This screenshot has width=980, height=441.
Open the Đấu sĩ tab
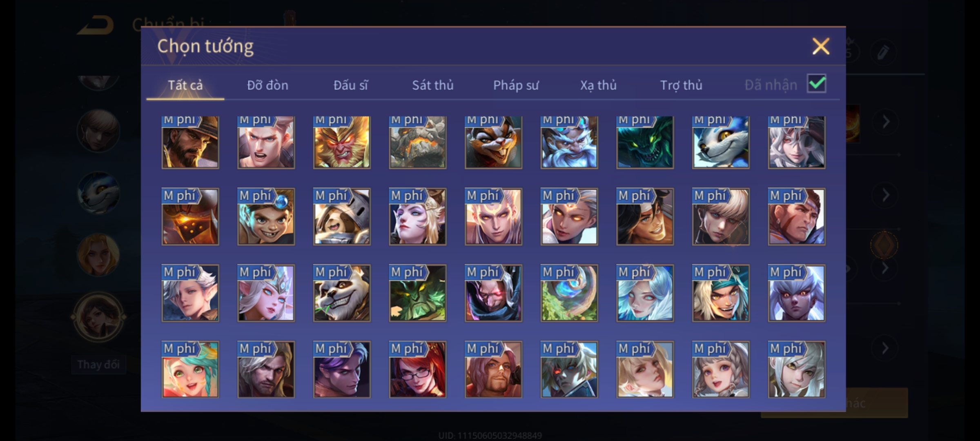pyautogui.click(x=350, y=85)
